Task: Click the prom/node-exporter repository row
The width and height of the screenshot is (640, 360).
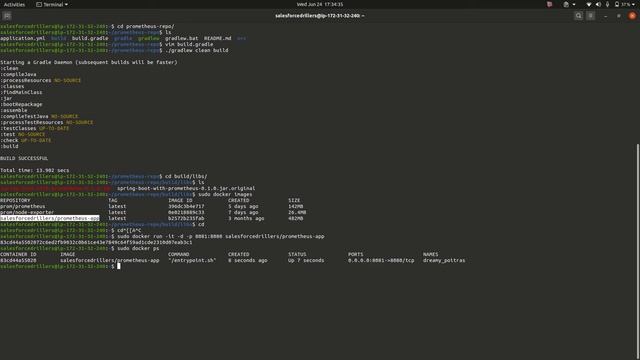Action: [153, 212]
